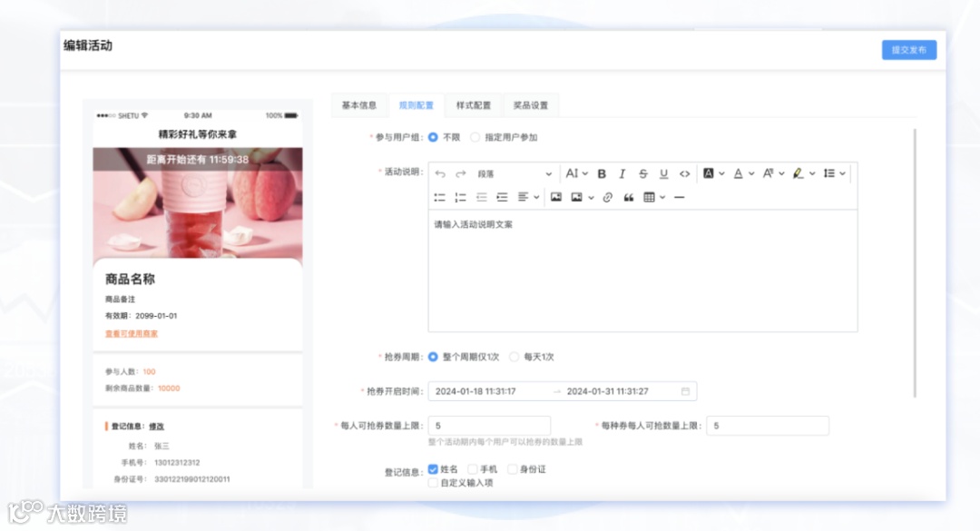The width and height of the screenshot is (980, 531).
Task: Click the insert image icon without arrow
Action: pyautogui.click(x=555, y=198)
